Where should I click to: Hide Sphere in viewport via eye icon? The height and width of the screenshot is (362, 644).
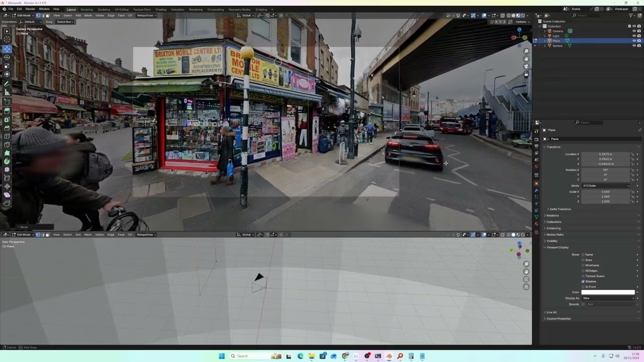click(634, 46)
